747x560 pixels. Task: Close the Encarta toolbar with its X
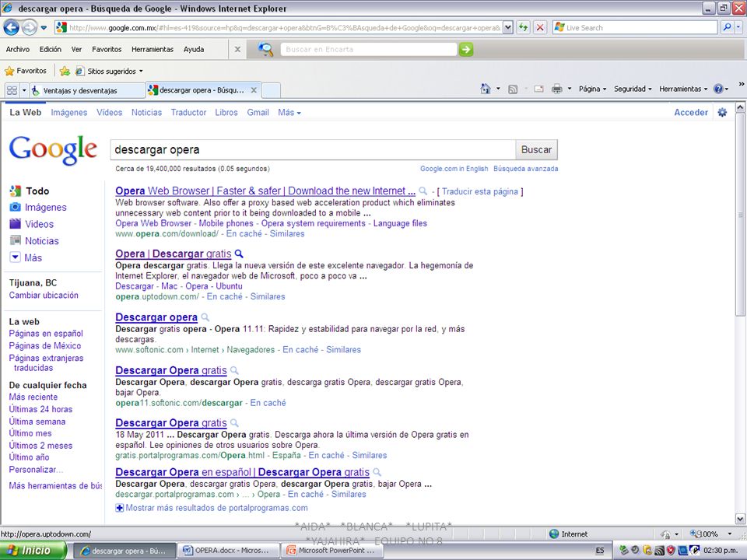237,49
